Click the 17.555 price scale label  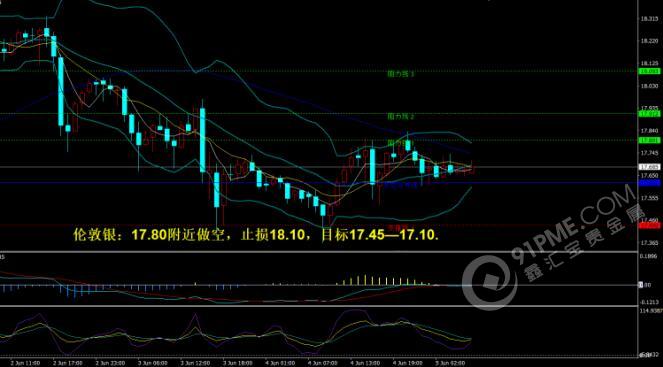tap(649, 198)
